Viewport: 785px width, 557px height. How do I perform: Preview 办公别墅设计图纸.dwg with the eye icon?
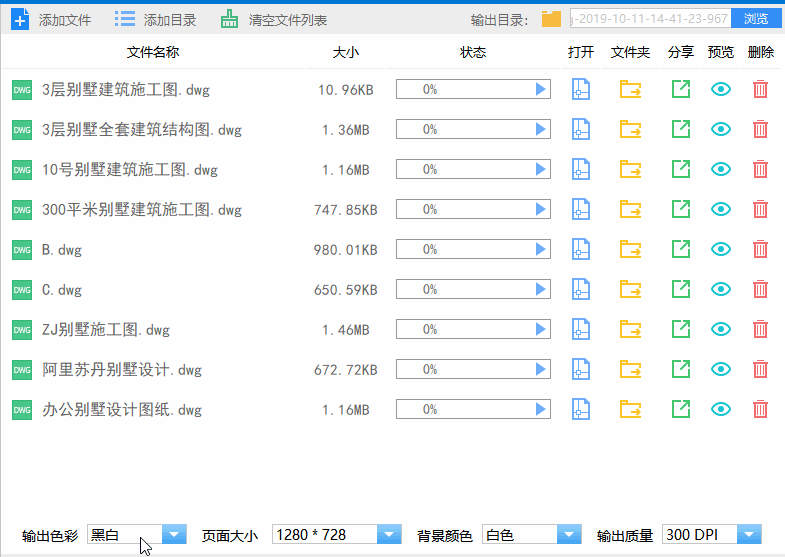(721, 410)
